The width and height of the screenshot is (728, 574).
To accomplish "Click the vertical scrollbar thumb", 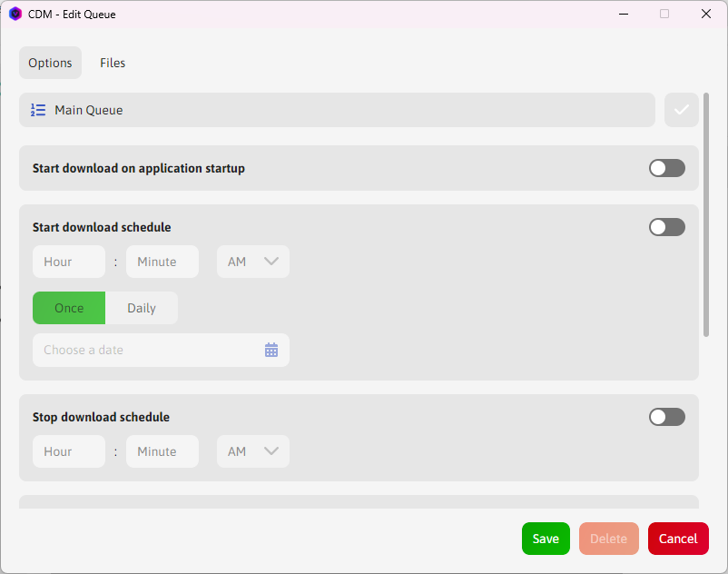I will pos(705,213).
